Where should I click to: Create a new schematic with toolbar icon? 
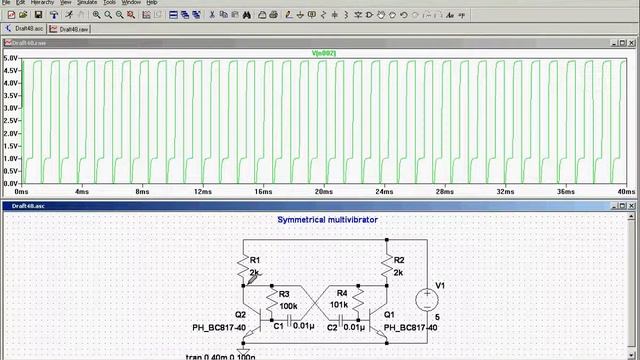point(11,15)
